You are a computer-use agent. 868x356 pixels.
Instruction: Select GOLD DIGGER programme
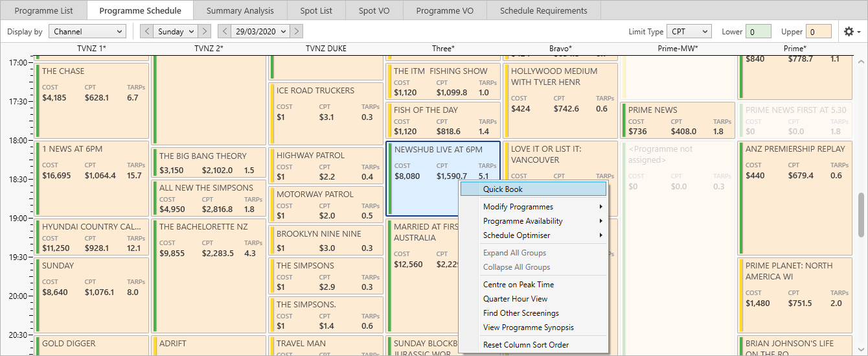(92, 346)
